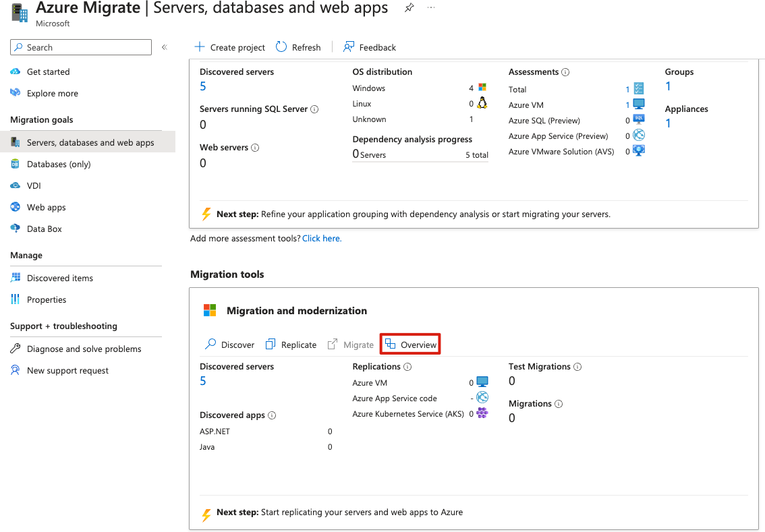The height and width of the screenshot is (532, 765).
Task: Collapse the left navigation menu
Action: click(165, 47)
